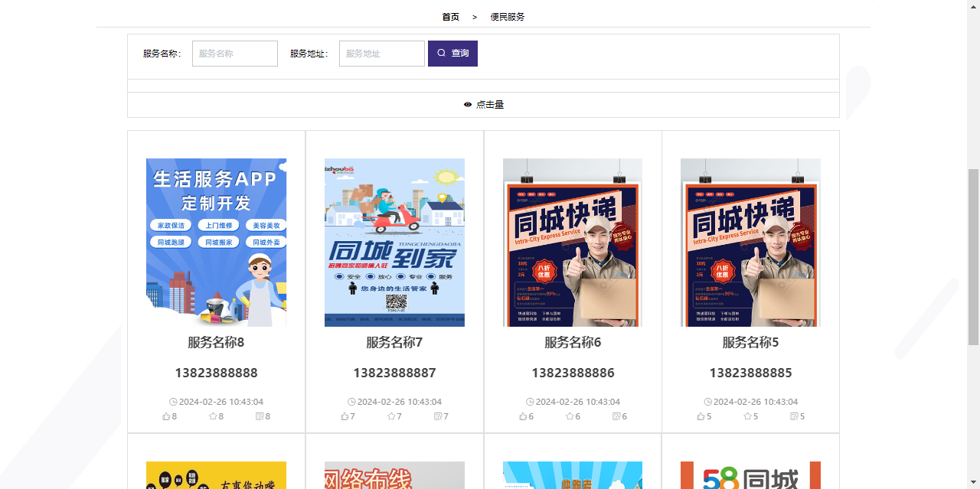The image size is (980, 489).
Task: Click comment icon on 服务名称8 card
Action: (x=260, y=416)
